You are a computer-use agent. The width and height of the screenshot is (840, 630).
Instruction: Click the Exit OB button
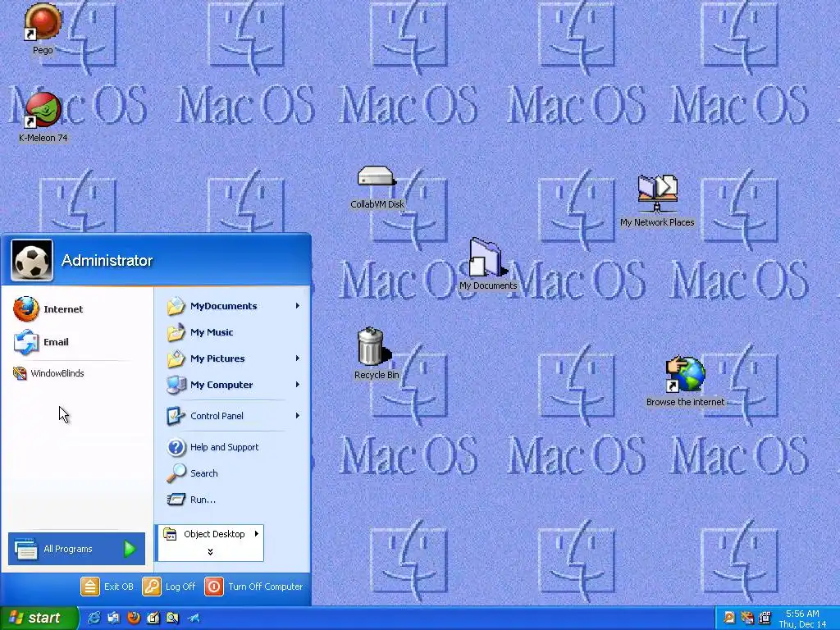107,587
